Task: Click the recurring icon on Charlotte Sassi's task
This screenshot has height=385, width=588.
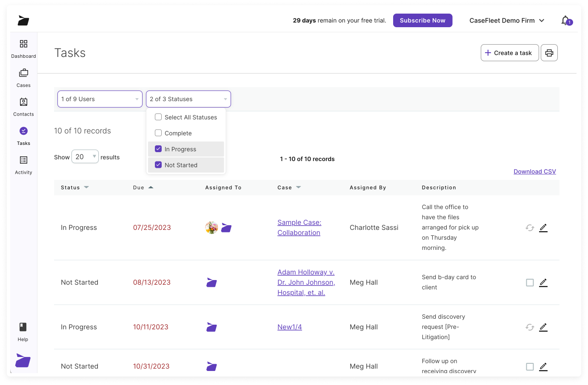Action: [529, 227]
